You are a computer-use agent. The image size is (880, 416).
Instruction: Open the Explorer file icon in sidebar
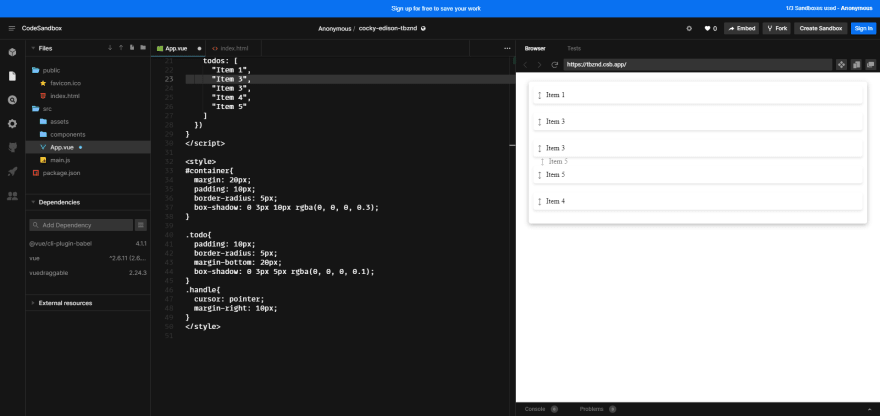click(12, 76)
